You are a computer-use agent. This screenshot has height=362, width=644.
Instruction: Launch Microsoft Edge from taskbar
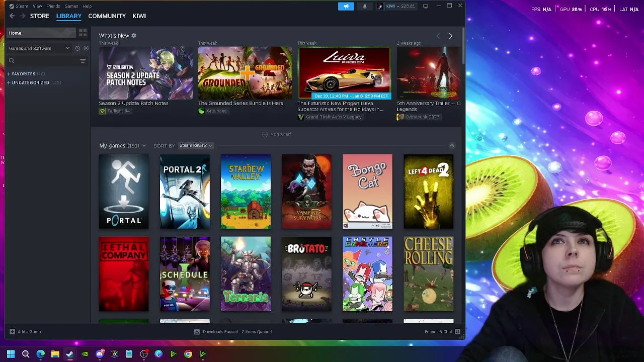pyautogui.click(x=40, y=354)
